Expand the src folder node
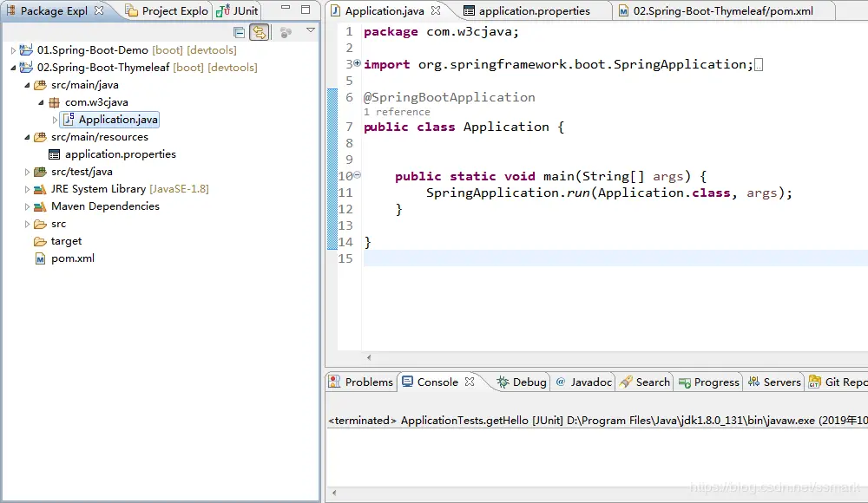 [27, 224]
